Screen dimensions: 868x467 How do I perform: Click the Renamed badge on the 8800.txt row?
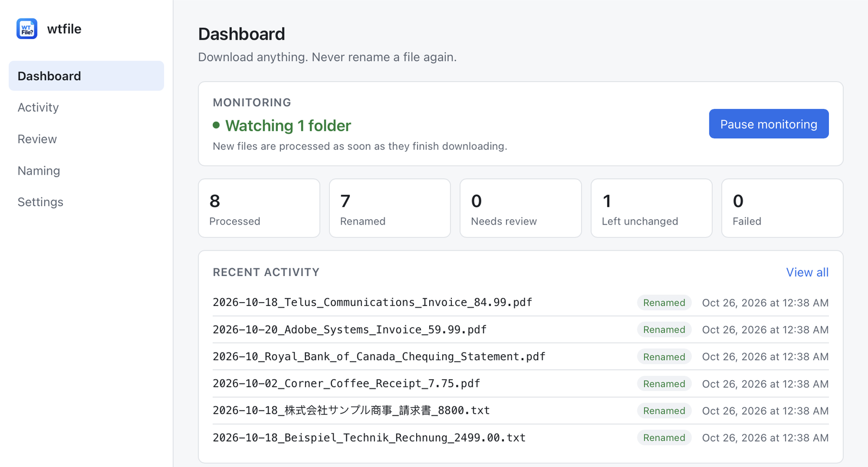pos(664,411)
